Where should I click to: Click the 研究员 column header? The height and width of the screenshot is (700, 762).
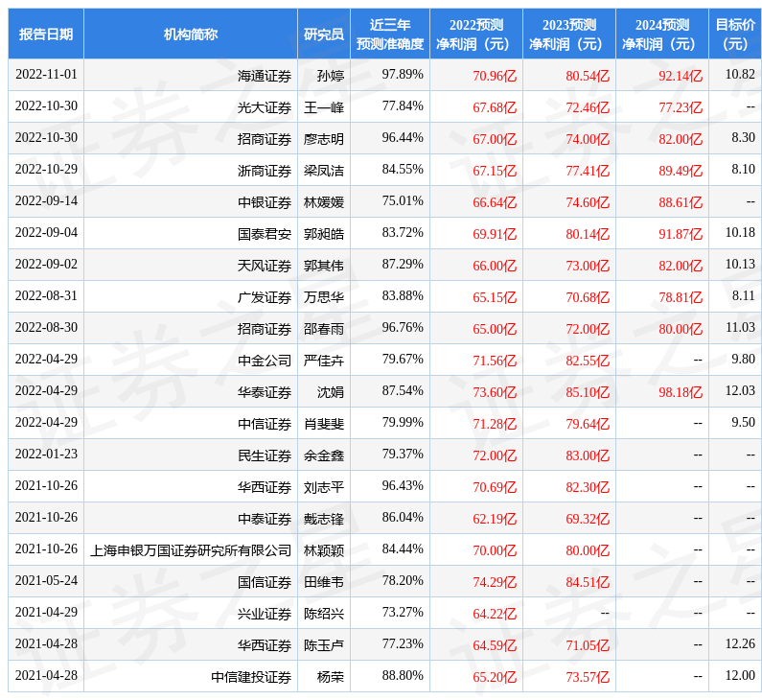[x=324, y=34]
